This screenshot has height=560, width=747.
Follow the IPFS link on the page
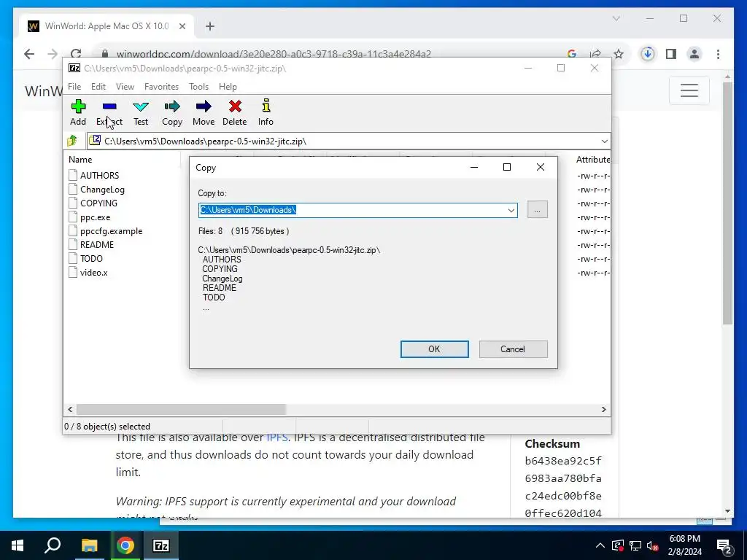tap(276, 437)
